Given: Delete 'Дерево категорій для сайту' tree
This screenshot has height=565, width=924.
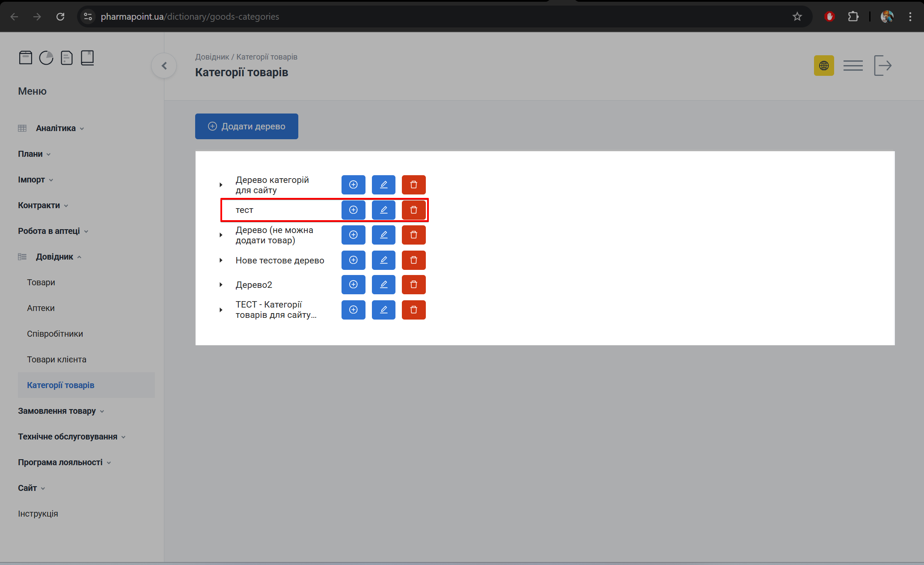Looking at the screenshot, I should (413, 185).
